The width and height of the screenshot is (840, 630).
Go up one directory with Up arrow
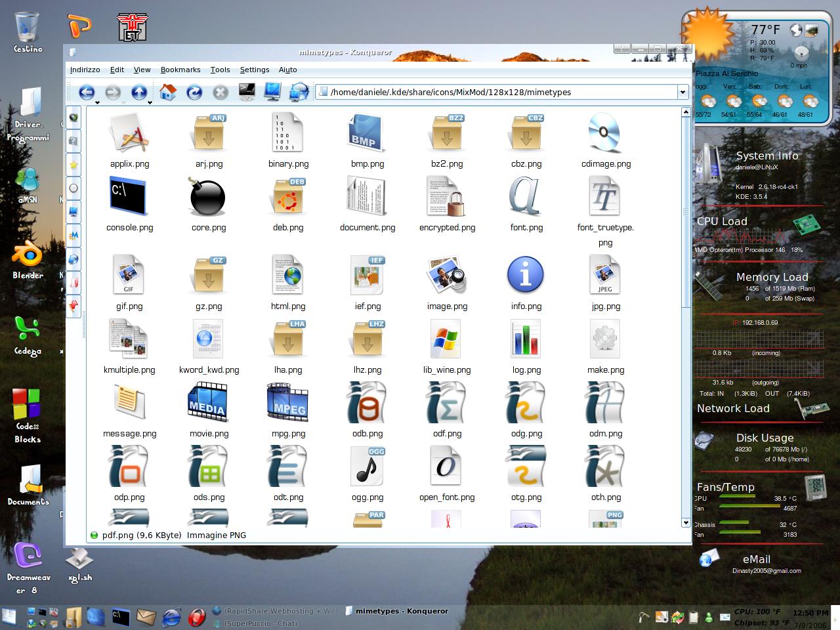[x=138, y=93]
